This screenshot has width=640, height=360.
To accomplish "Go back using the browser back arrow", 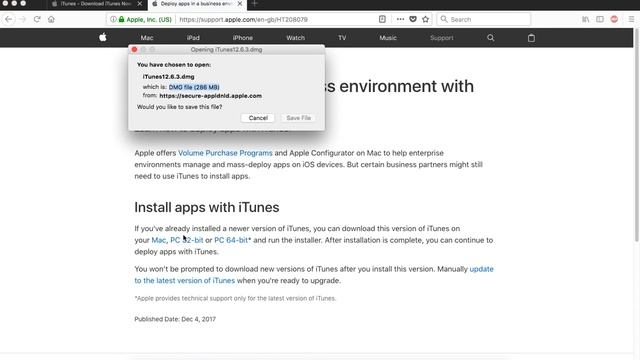I will point(9,19).
